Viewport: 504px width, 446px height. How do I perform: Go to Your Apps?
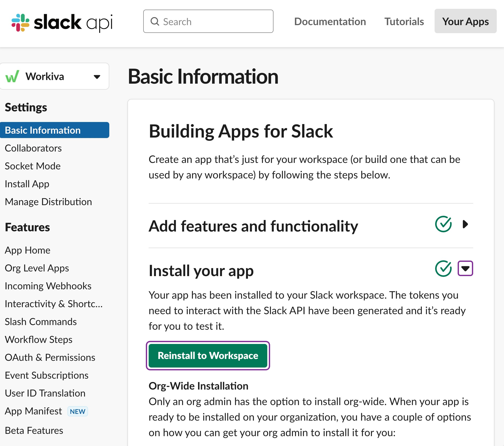coord(465,21)
